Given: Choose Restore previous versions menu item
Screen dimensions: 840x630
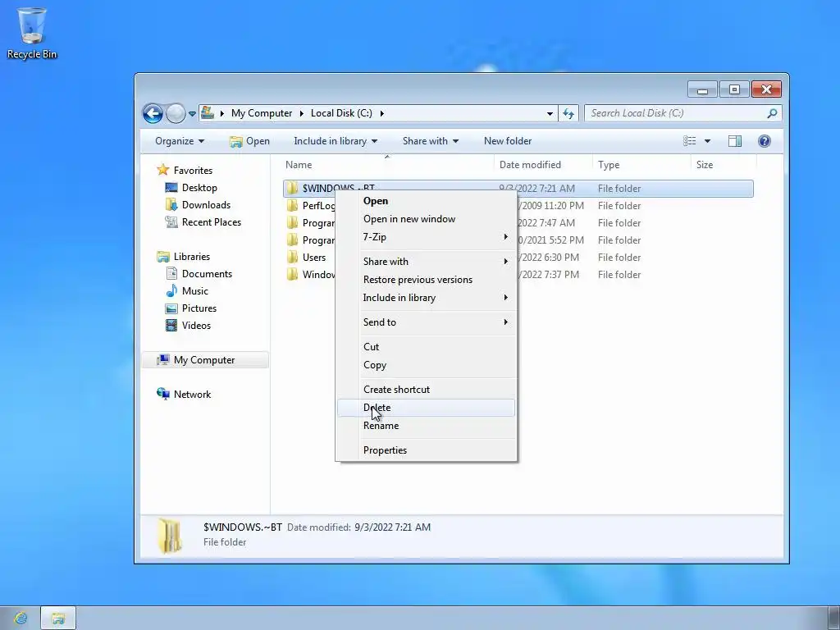Looking at the screenshot, I should coord(426,280).
